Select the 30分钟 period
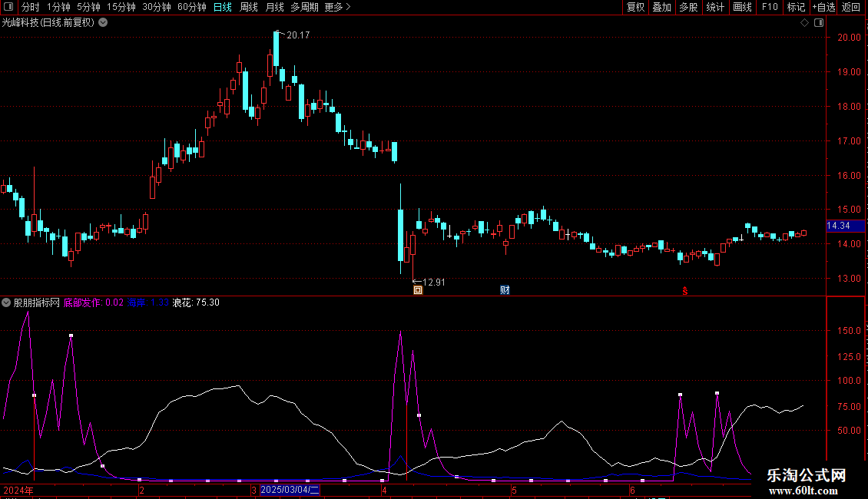 point(157,7)
